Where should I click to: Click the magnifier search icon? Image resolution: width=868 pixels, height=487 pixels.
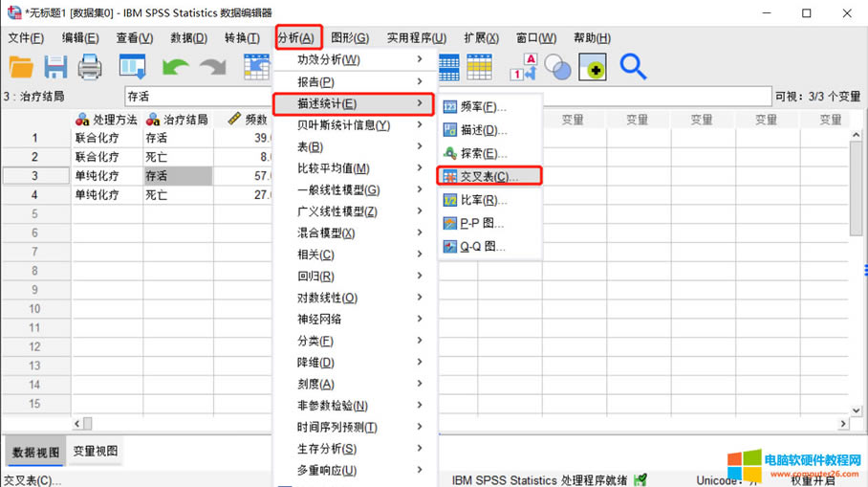633,66
